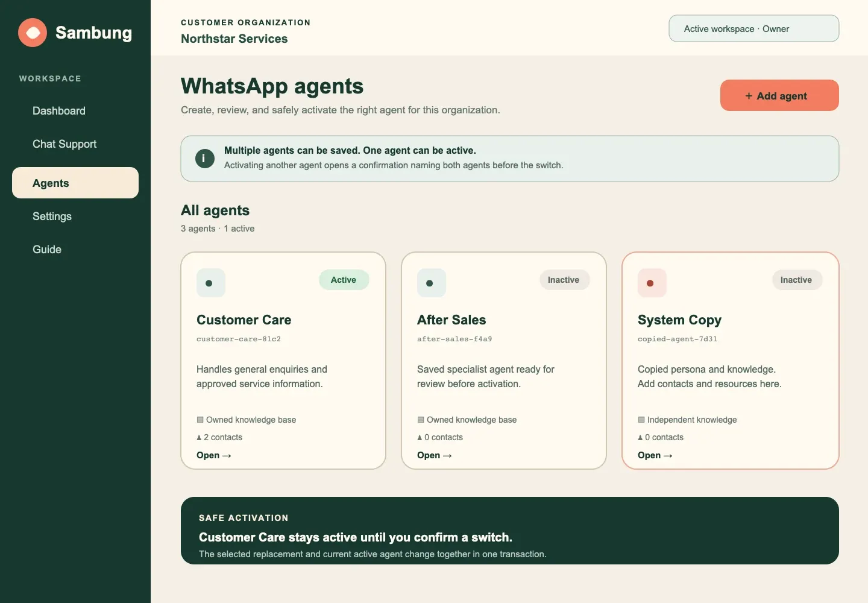
Task: Click the after-sales-f4a9 agent ID
Action: (x=454, y=339)
